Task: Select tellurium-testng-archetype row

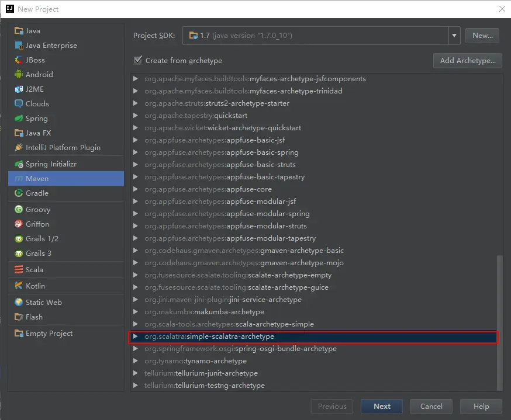Action: coord(314,386)
